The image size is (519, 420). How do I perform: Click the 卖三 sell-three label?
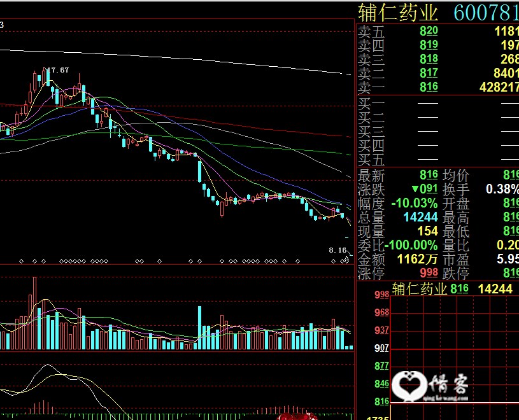coord(371,60)
